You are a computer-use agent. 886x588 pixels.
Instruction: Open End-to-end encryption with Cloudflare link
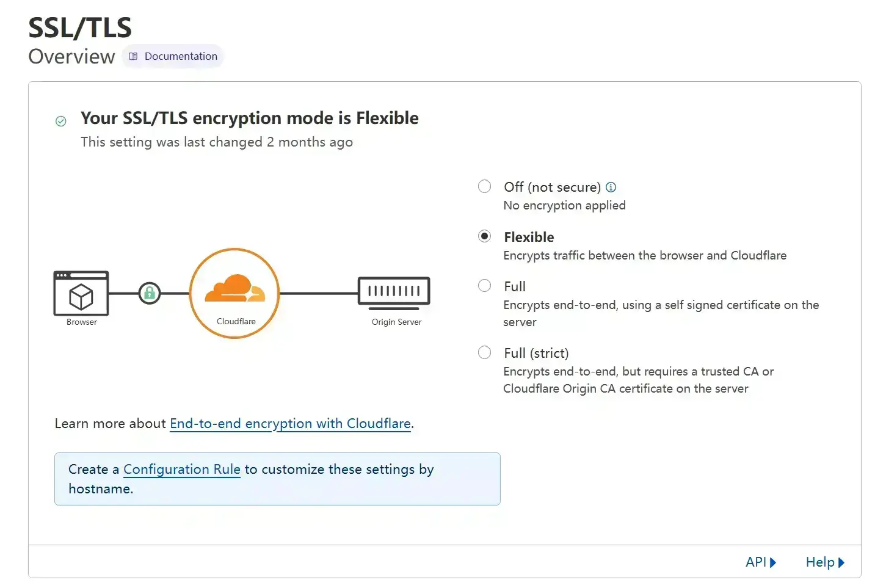pos(290,424)
